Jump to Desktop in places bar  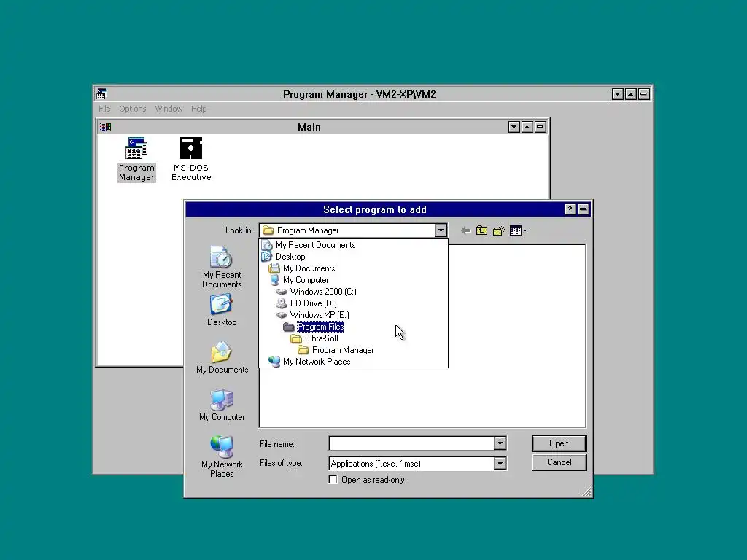[x=222, y=310]
